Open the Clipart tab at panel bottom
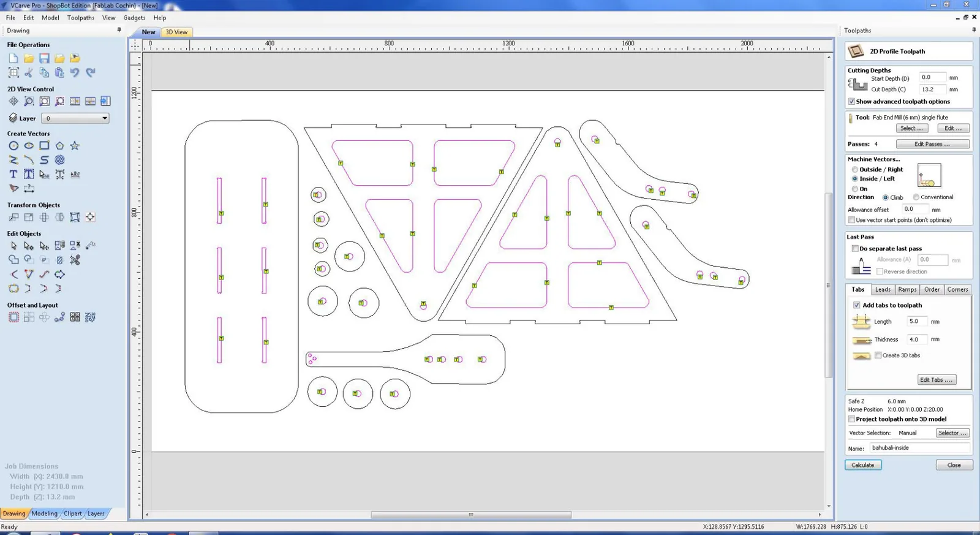Image resolution: width=980 pixels, height=535 pixels. (72, 514)
